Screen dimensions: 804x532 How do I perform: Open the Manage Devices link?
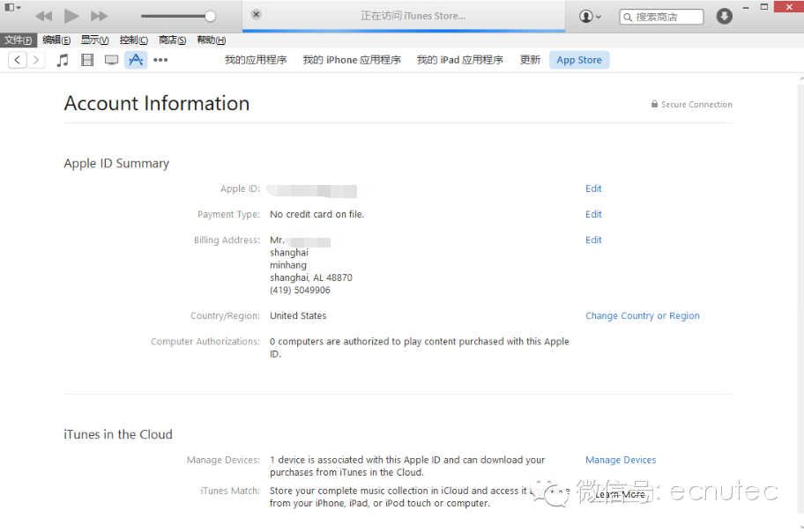[621, 460]
